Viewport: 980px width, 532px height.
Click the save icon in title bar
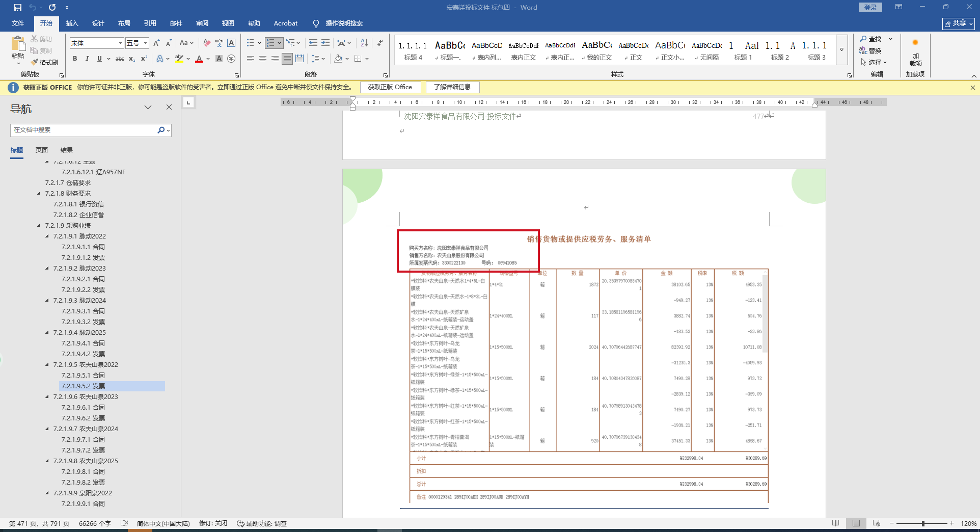18,8
